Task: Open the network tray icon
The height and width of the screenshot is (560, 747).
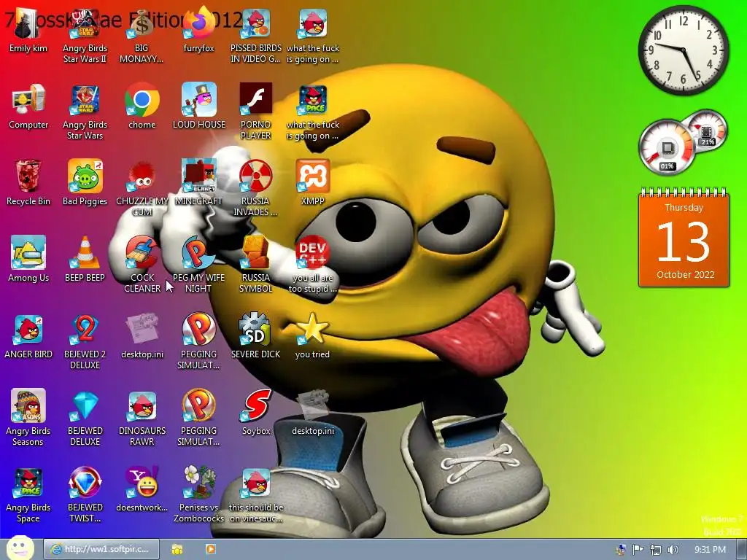Action: 656,550
